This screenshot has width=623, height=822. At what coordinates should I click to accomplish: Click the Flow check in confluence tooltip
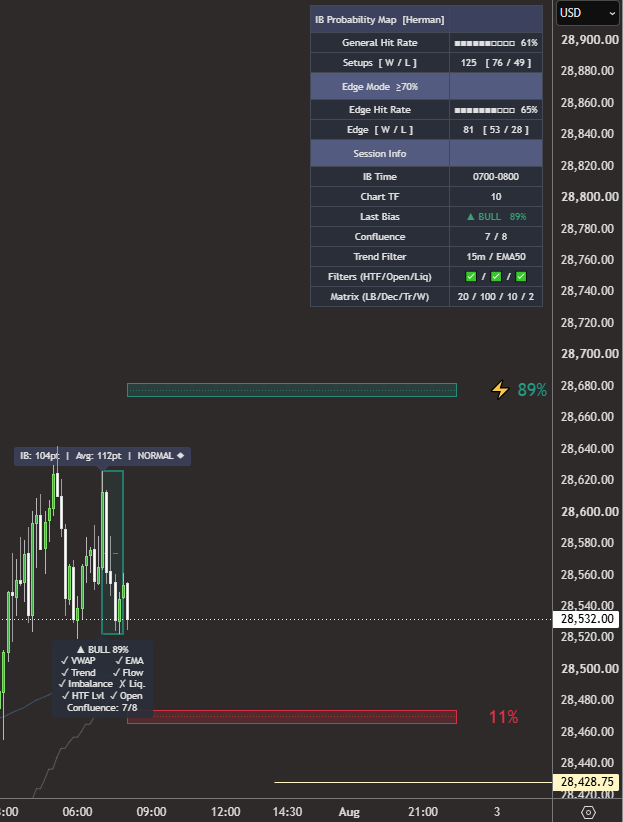tap(128, 672)
